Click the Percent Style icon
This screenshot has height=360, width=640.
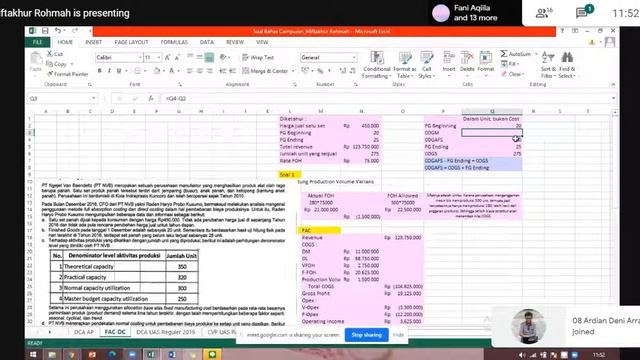320,71
